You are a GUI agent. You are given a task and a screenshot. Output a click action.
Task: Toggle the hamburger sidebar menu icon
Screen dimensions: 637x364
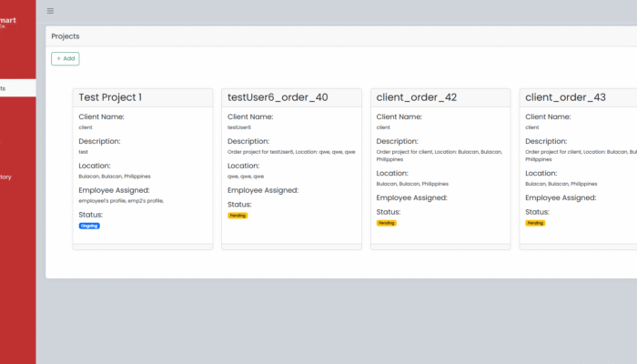pos(50,11)
